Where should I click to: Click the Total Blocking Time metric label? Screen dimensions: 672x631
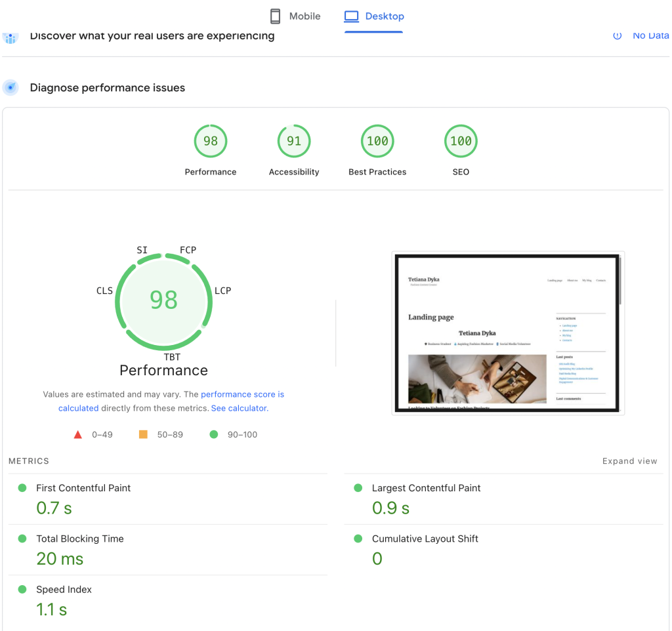(79, 539)
